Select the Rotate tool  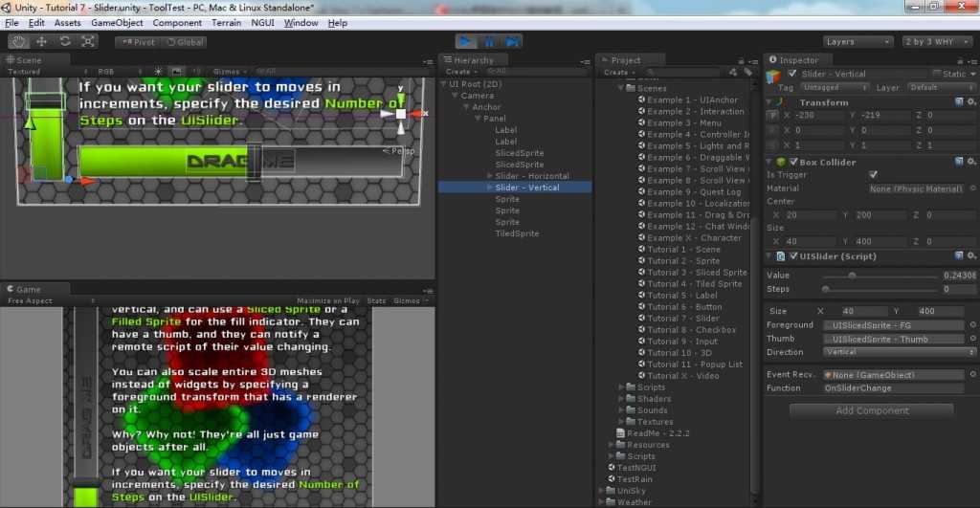tap(65, 42)
